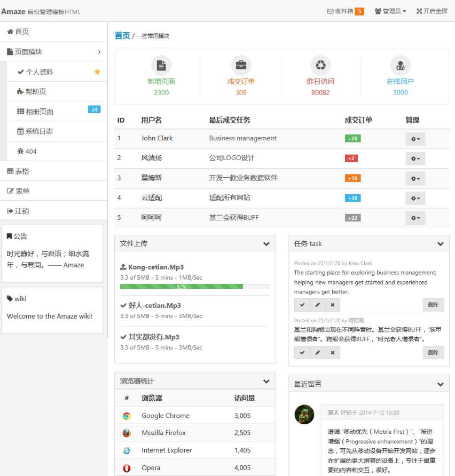Click the calendar icon for 系统日志
455x476 pixels.
(20, 131)
